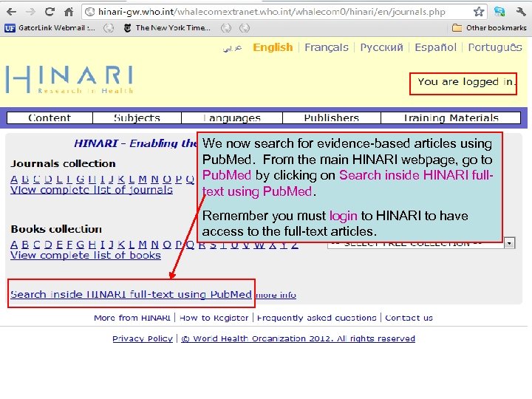Select English language
This screenshot has height=399, width=532.
273,47
